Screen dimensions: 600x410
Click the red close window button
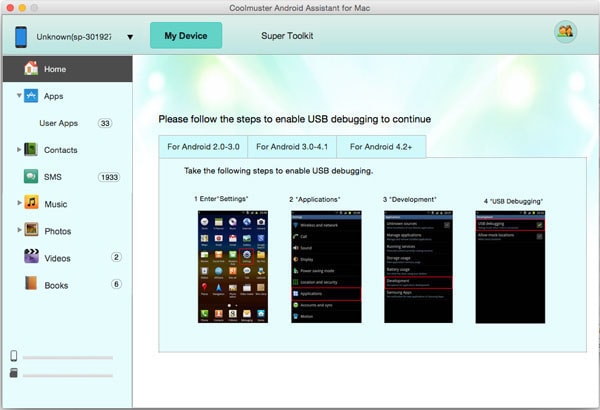coord(10,8)
